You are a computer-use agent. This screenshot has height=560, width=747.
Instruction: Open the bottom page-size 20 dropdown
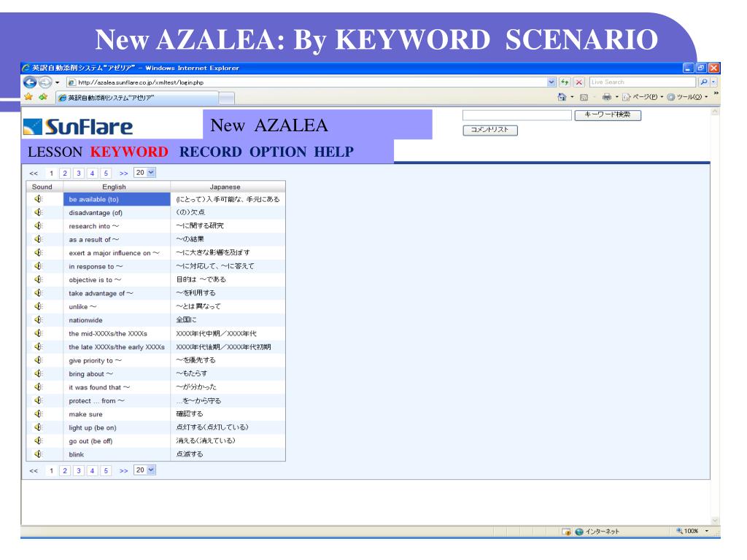point(150,470)
